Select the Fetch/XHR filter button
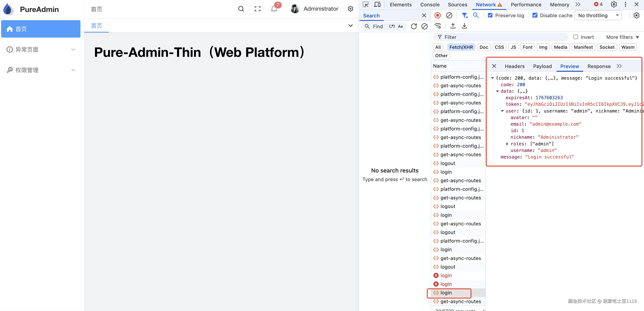644x311 pixels. (x=461, y=47)
